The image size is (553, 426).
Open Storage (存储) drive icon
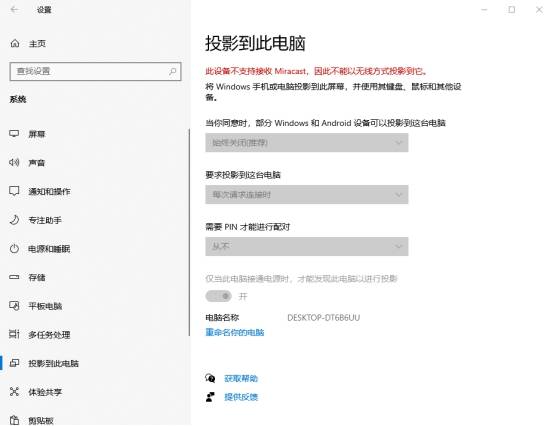[x=14, y=277]
